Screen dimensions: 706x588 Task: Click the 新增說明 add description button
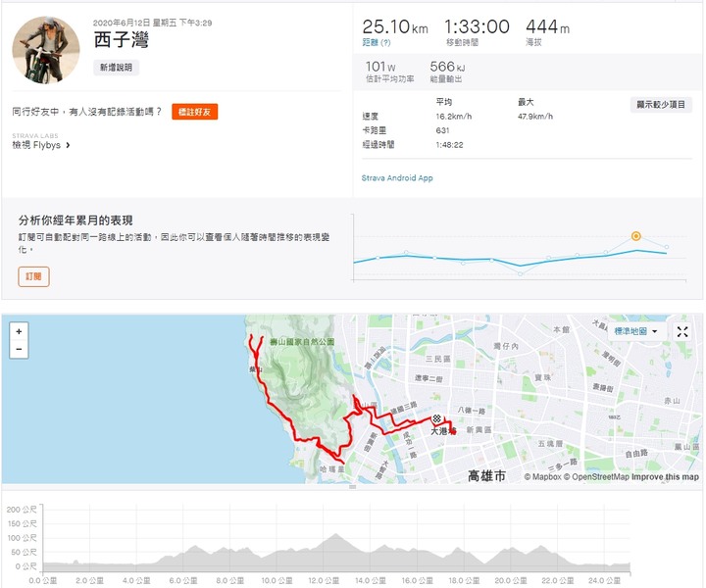click(116, 68)
